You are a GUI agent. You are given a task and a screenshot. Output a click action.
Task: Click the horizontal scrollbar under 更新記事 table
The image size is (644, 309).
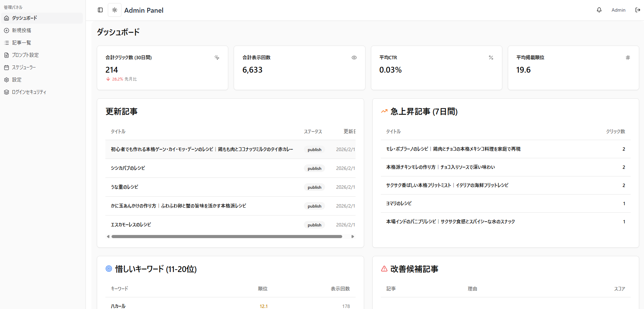[227, 236]
